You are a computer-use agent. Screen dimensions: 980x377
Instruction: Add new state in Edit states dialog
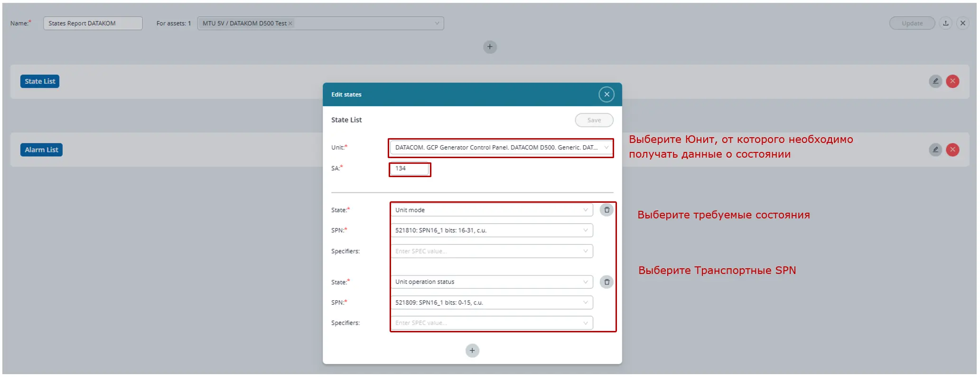(472, 351)
